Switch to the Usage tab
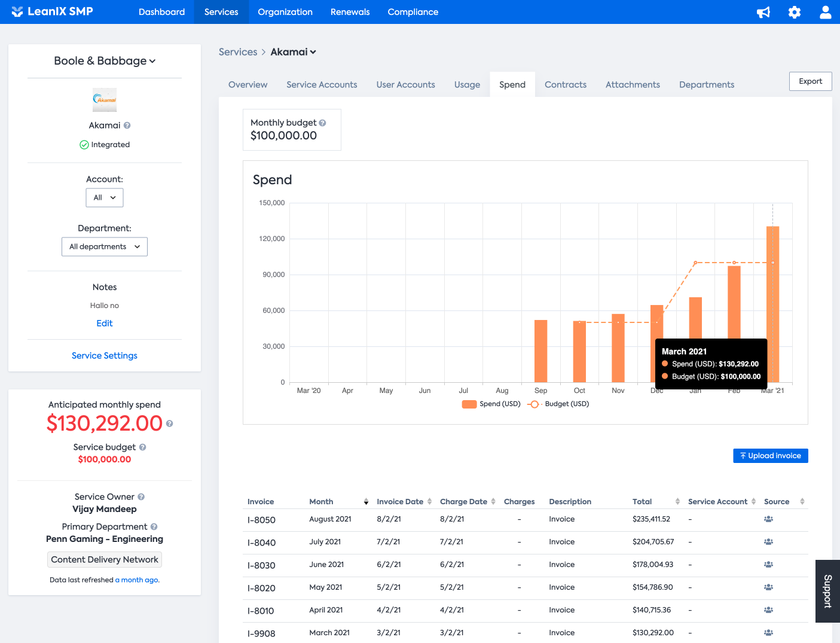 [x=468, y=85]
